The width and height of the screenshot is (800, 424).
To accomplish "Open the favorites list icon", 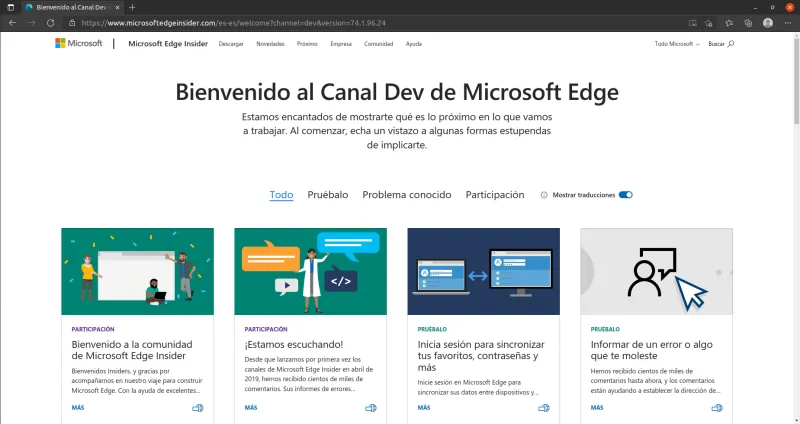I will (x=729, y=23).
